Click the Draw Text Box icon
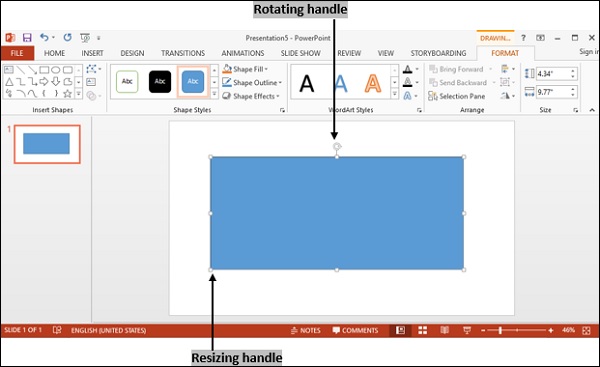This screenshot has height=367, width=600. point(91,82)
